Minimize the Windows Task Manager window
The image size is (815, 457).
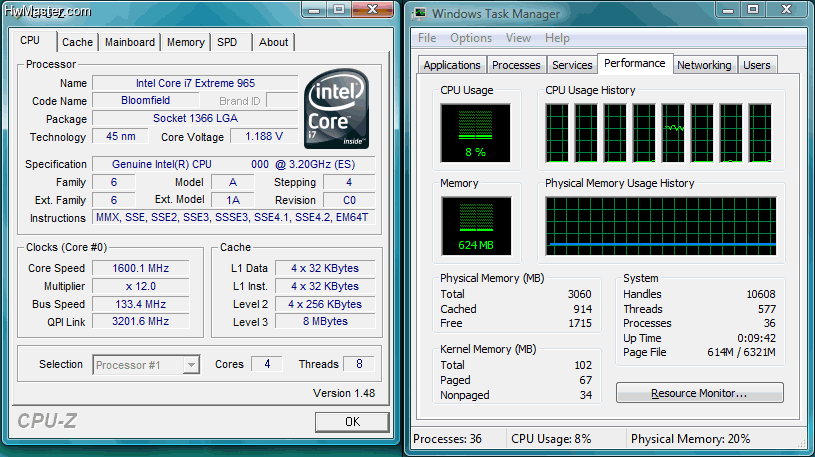[x=727, y=10]
